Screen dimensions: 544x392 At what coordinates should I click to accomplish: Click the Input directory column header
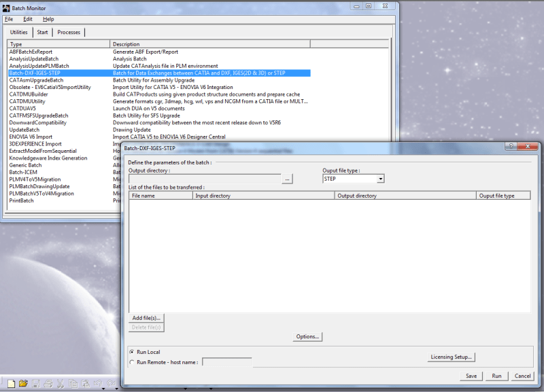pyautogui.click(x=263, y=196)
